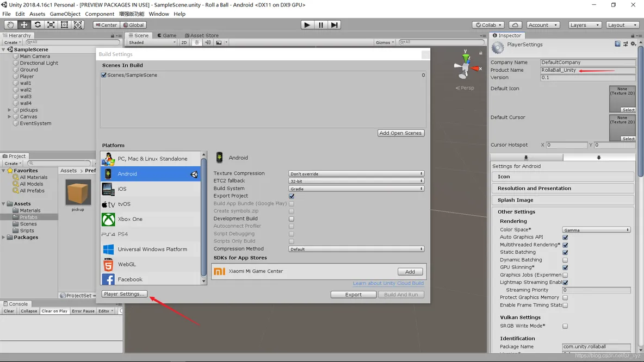The height and width of the screenshot is (362, 644).
Task: Click the Player Settings button
Action: (124, 294)
